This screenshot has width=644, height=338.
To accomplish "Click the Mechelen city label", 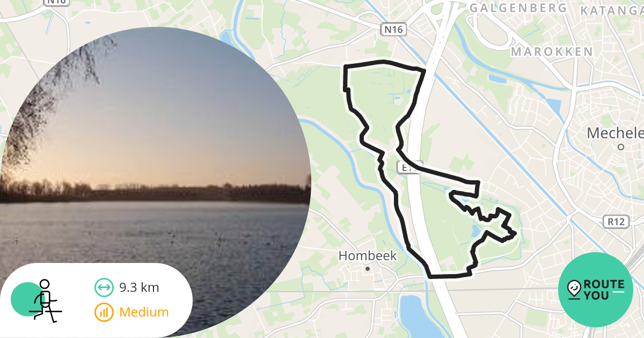I will click(x=616, y=133).
